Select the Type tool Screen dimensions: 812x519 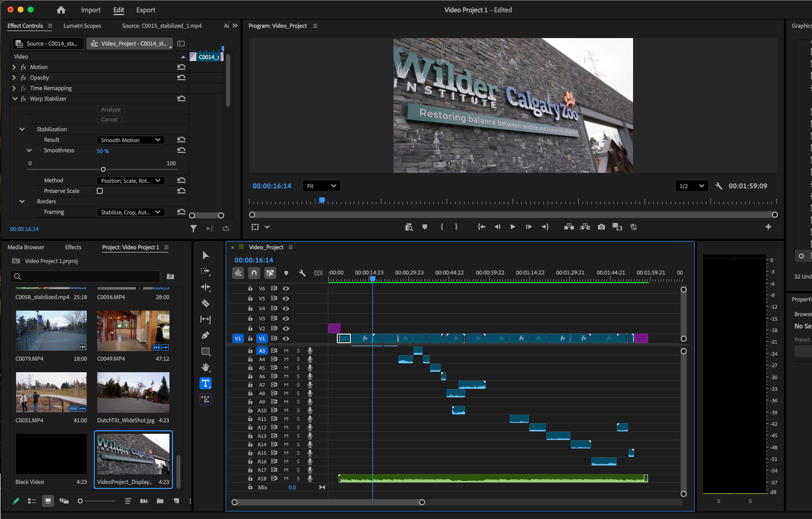[205, 383]
